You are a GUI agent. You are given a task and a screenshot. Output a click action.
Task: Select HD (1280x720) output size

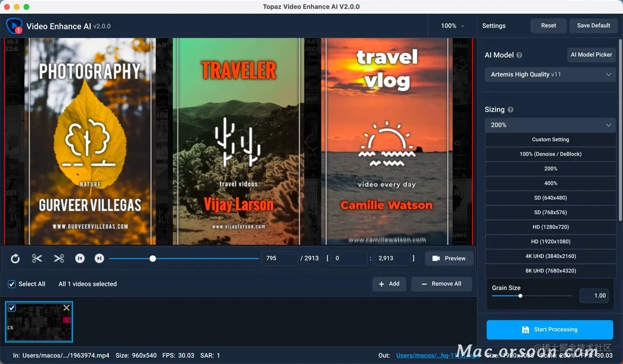click(550, 227)
